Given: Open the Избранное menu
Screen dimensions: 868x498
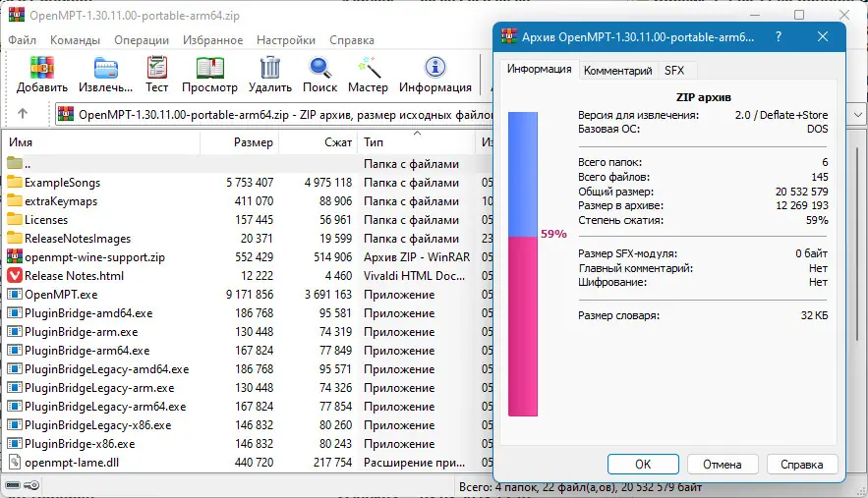Looking at the screenshot, I should coord(213,40).
